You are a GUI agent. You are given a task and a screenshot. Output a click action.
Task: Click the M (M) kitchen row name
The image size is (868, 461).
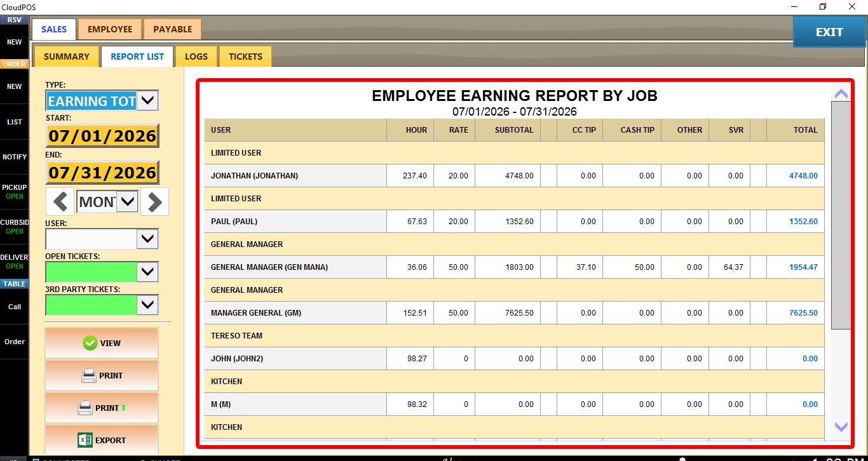point(220,404)
